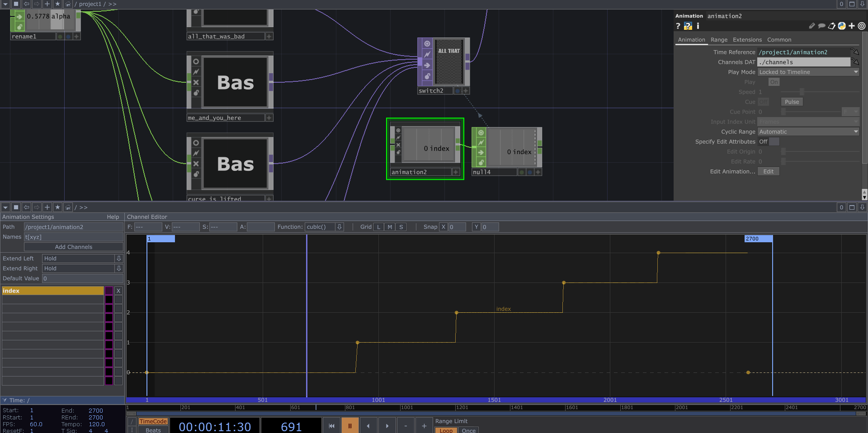Click the operator info 'i' icon

click(698, 26)
